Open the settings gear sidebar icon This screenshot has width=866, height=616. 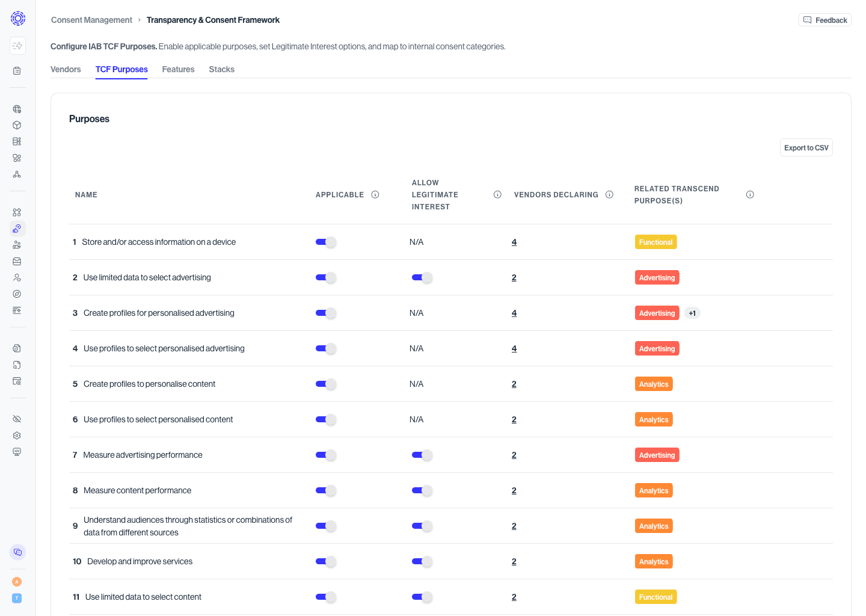(17, 436)
